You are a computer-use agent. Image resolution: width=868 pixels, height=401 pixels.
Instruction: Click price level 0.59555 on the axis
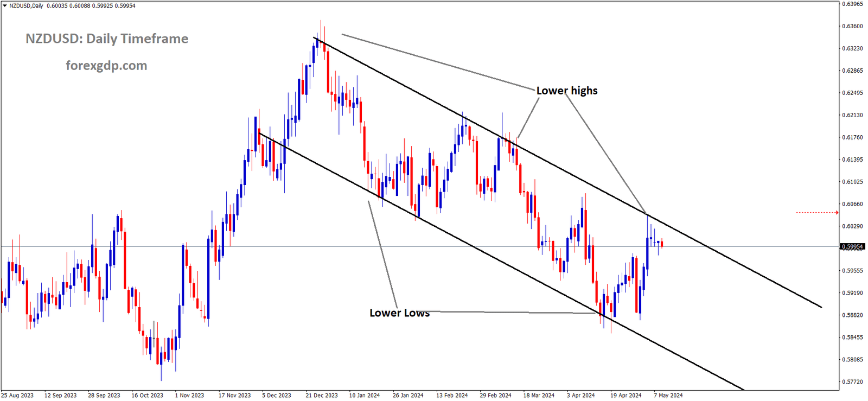(x=852, y=270)
